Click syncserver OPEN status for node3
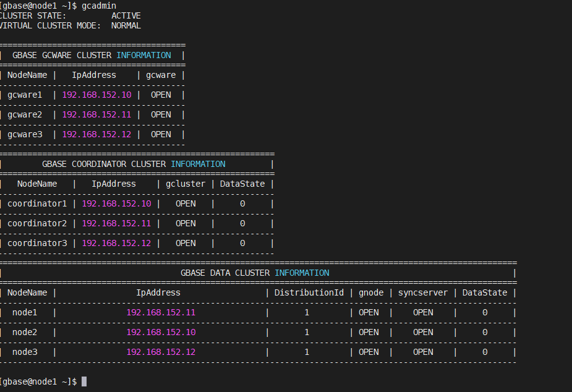This screenshot has width=572, height=392. 423,352
